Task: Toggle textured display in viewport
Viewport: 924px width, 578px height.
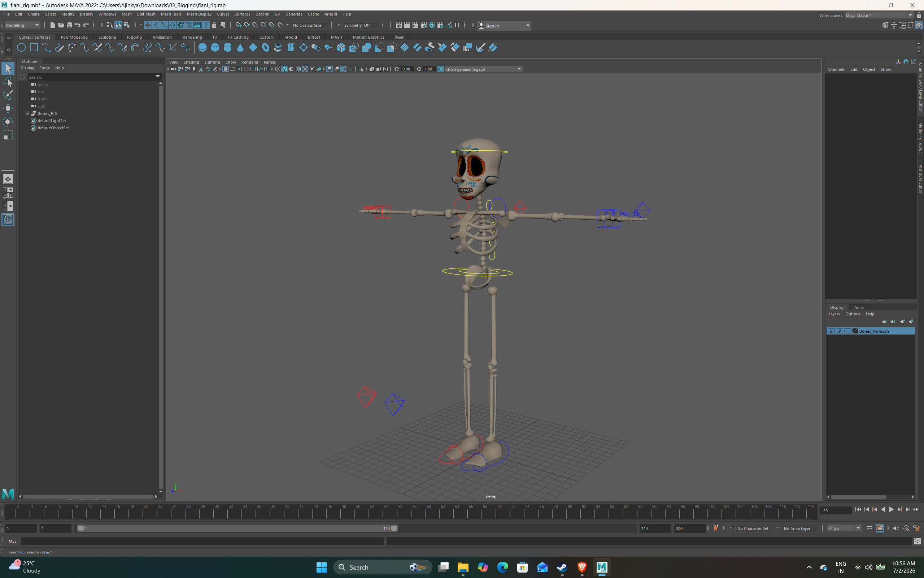Action: [305, 69]
